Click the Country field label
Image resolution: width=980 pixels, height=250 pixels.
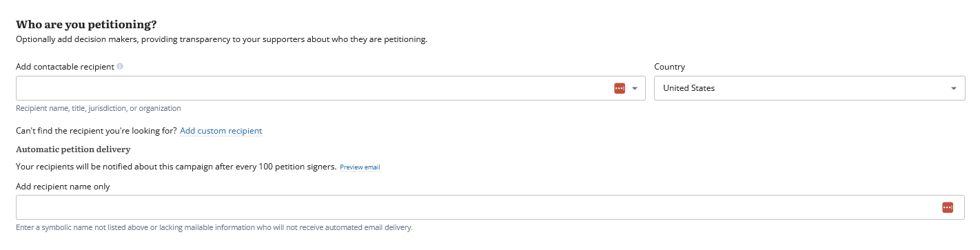(x=669, y=67)
